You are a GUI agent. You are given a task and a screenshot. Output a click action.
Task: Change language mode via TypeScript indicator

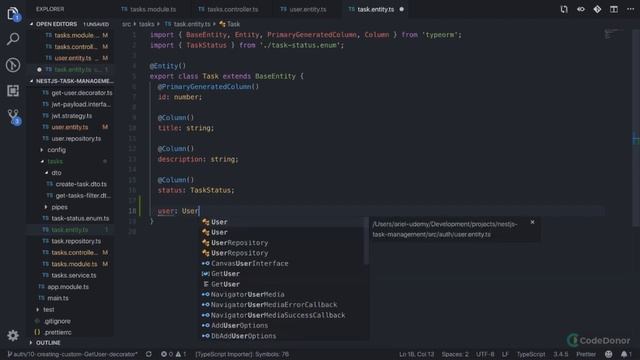click(531, 354)
